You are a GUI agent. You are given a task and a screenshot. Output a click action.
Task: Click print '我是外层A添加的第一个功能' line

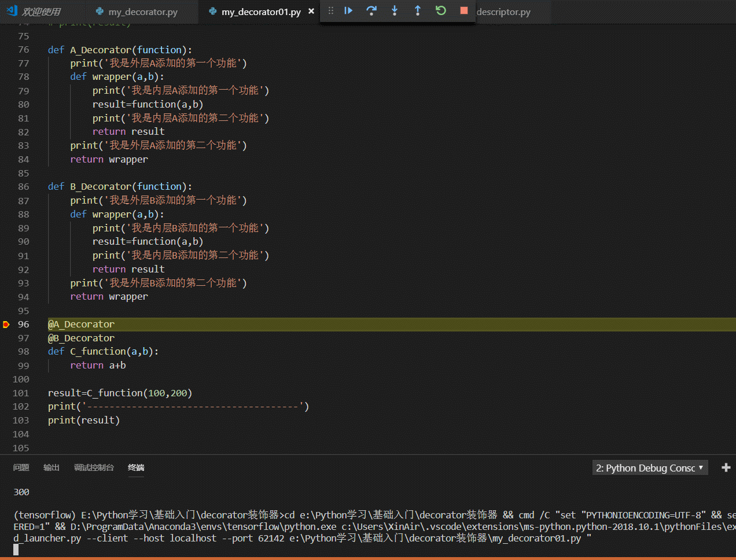coord(159,64)
